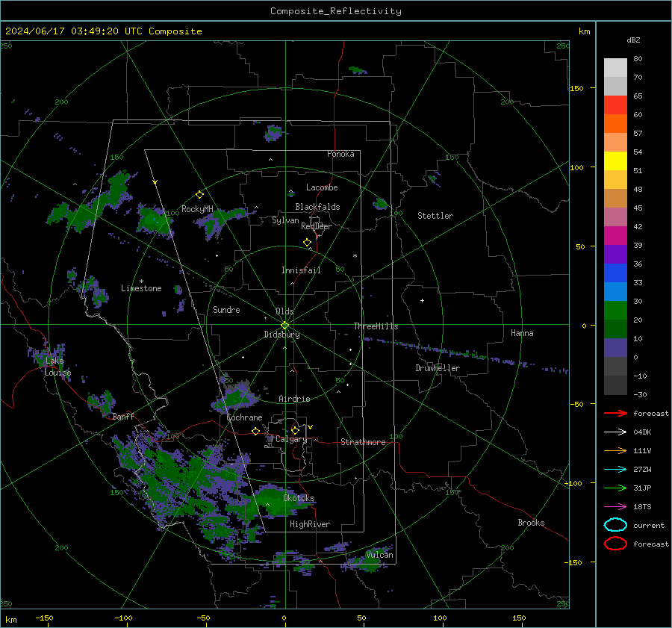This screenshot has width=672, height=628.
Task: Click the yellow diamond marker near RockyMH
Action: point(199,195)
